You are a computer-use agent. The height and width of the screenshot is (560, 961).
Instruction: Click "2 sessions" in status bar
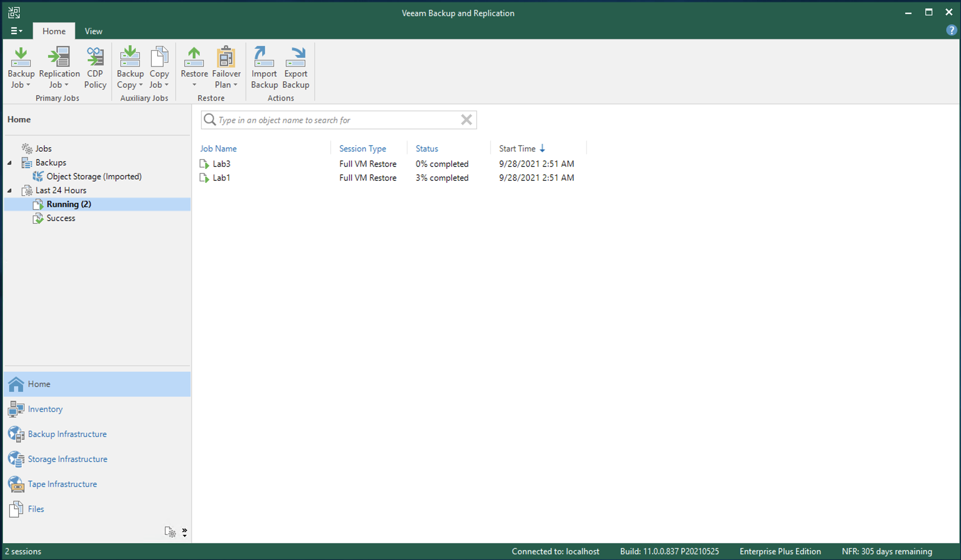click(23, 551)
